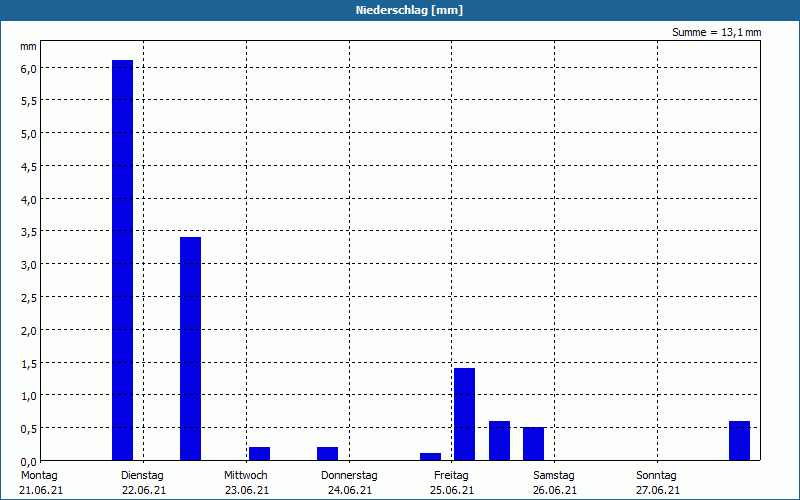This screenshot has height=500, width=800.
Task: Click the 4,5 y-axis label
Action: pos(29,167)
